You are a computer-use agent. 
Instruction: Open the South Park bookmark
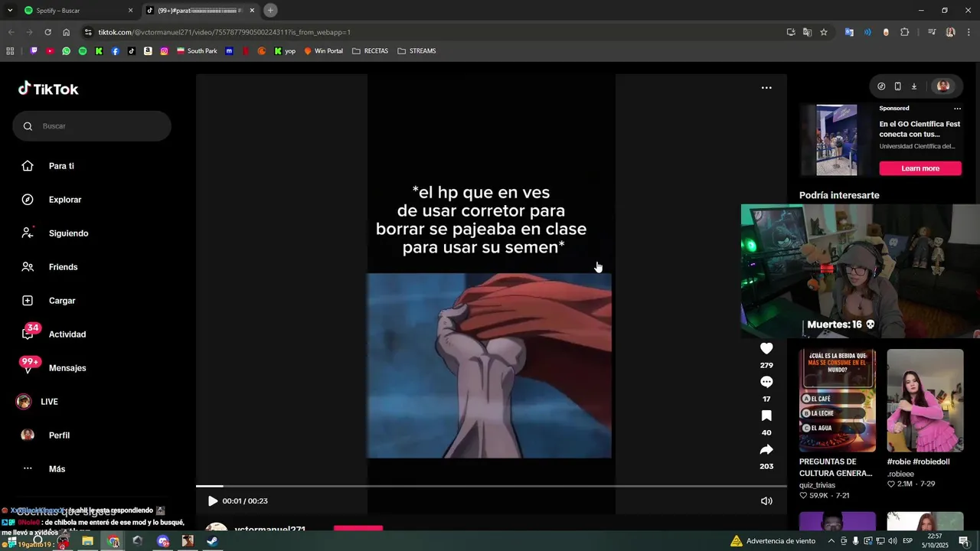(197, 51)
